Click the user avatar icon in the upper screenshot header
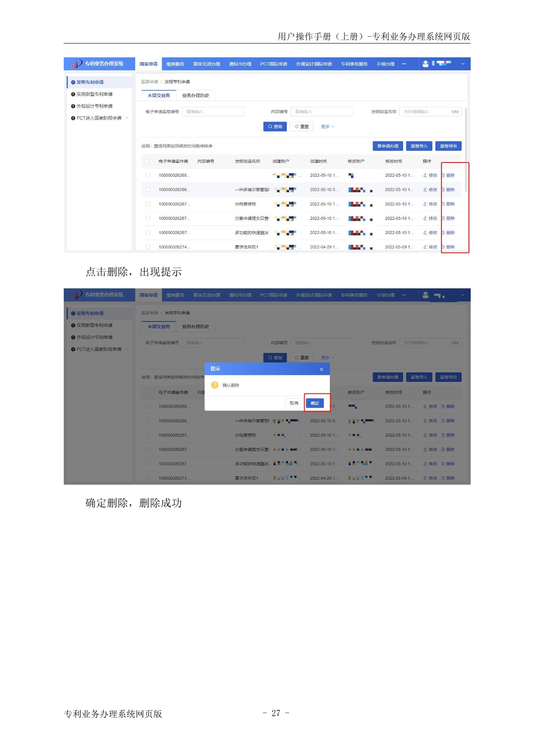This screenshot has width=534, height=756. (425, 64)
